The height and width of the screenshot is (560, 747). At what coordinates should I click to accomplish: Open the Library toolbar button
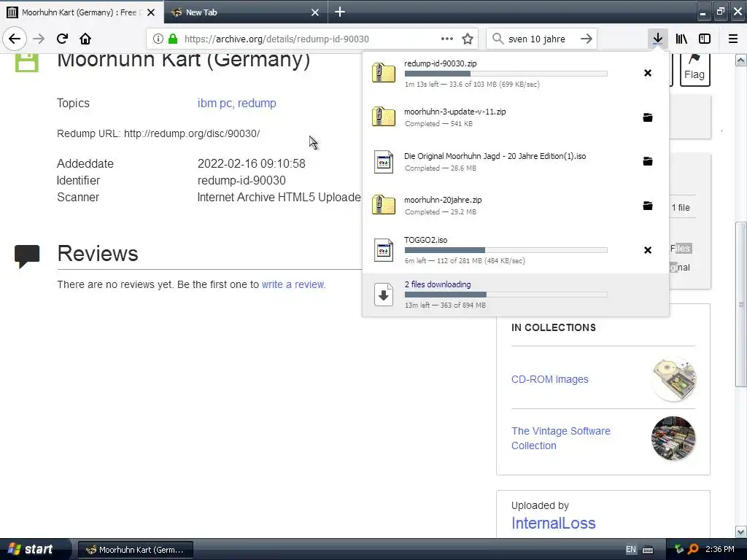[681, 39]
